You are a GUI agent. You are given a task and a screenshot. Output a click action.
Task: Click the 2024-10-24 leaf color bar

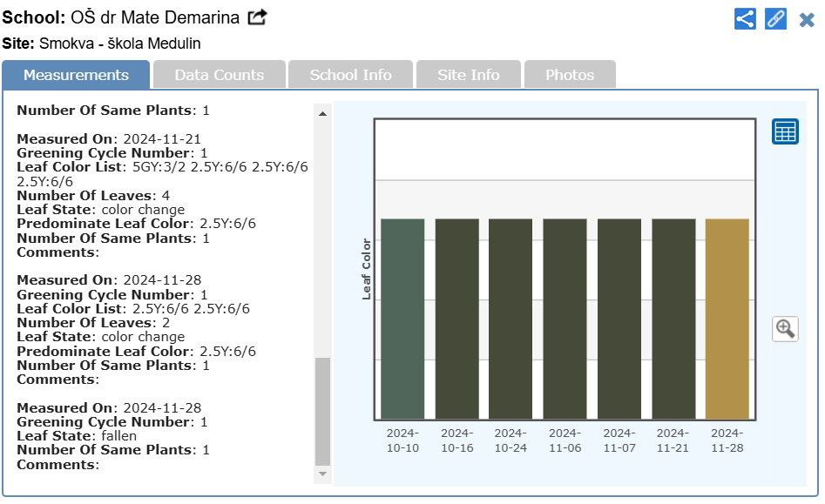pyautogui.click(x=511, y=319)
